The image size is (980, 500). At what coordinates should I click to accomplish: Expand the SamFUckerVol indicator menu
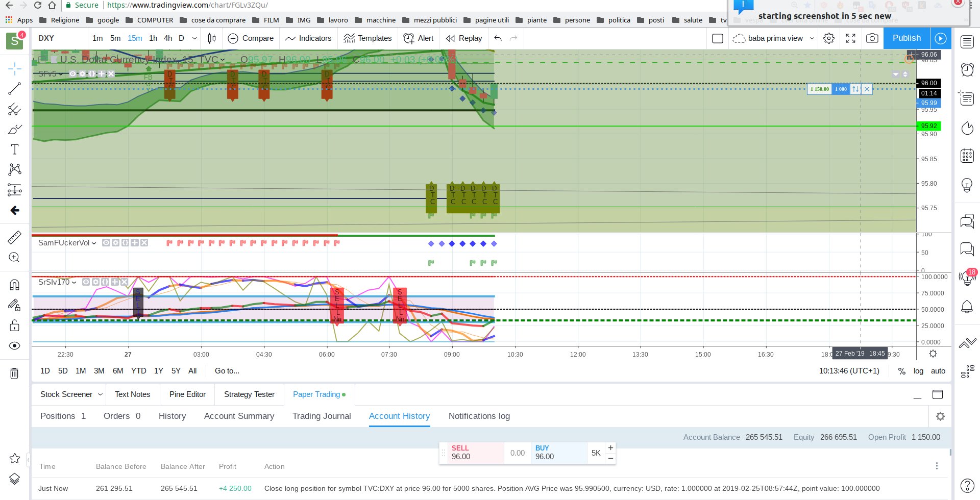pos(94,243)
